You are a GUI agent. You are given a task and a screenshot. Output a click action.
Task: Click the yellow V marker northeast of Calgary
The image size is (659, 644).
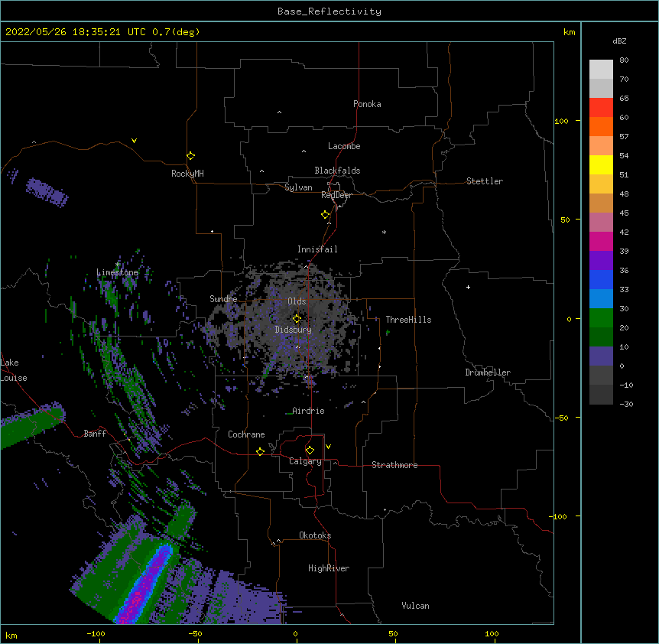click(328, 447)
